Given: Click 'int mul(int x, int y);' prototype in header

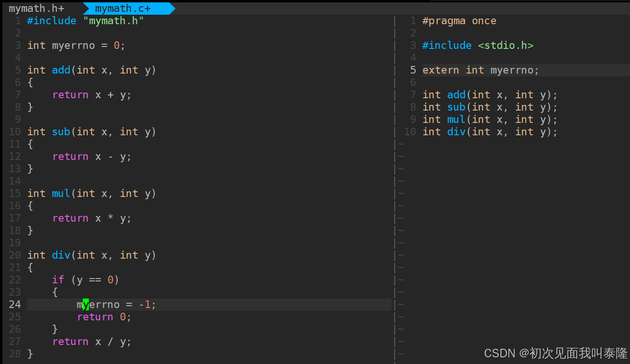Looking at the screenshot, I should pos(490,120).
